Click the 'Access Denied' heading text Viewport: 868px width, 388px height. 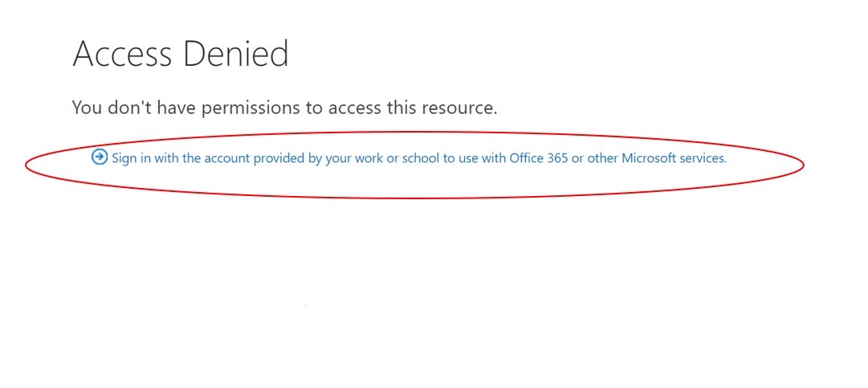[181, 54]
